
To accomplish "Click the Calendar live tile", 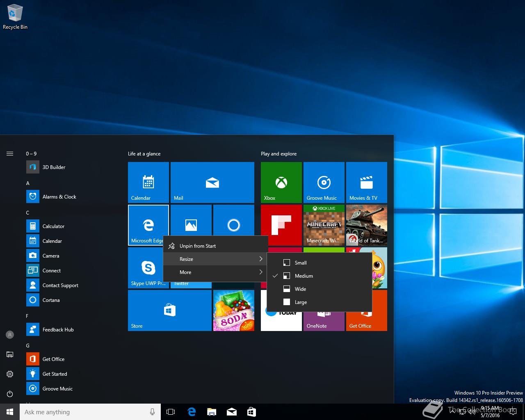I will (148, 183).
